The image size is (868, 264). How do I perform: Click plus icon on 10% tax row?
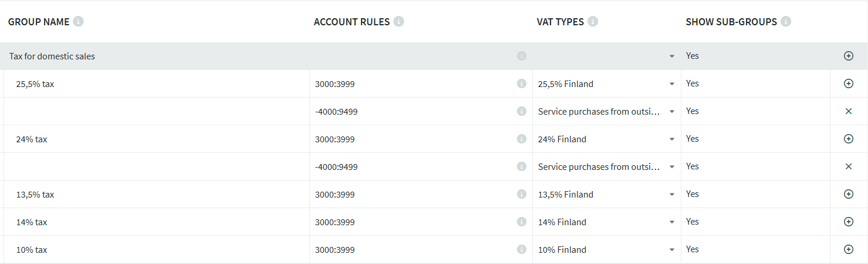(x=848, y=249)
